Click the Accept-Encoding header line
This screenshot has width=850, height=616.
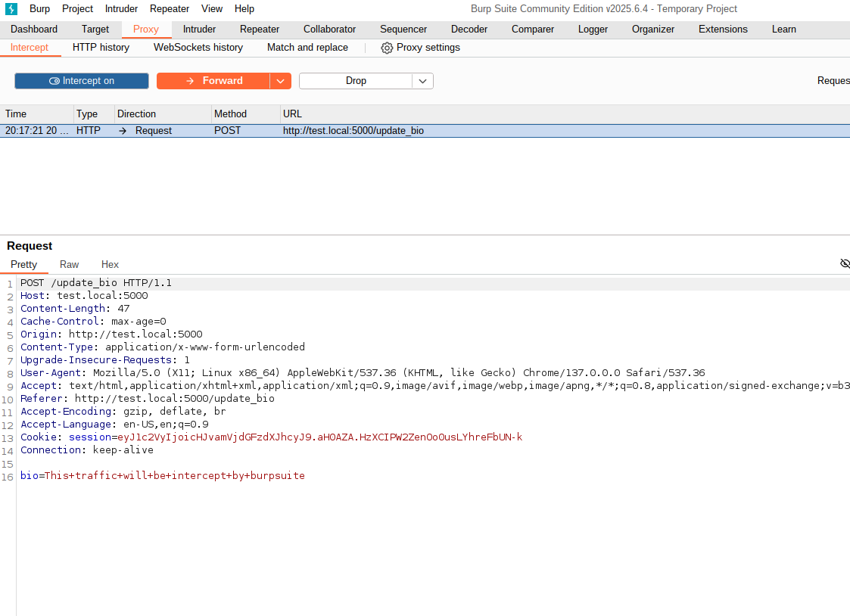tap(123, 412)
